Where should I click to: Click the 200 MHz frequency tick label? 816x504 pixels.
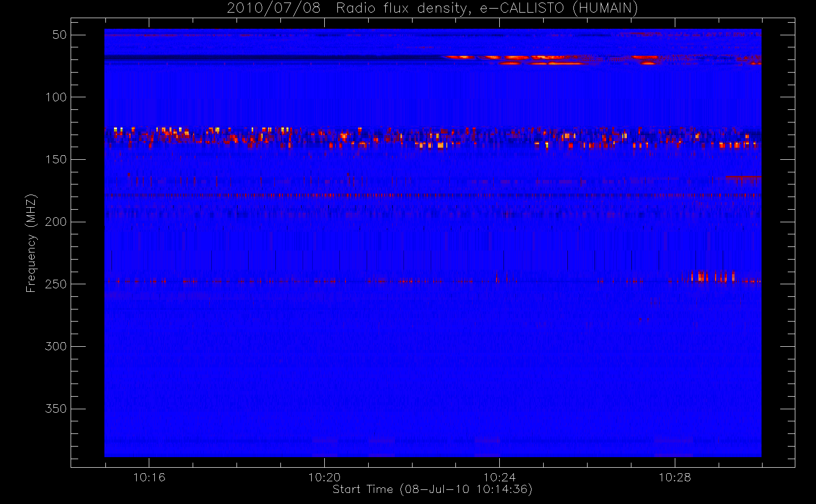[56, 222]
